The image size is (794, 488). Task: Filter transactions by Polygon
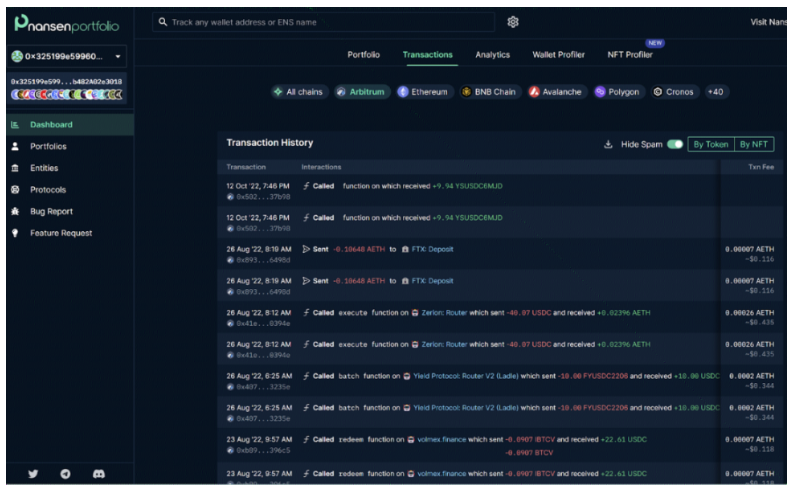tap(618, 92)
